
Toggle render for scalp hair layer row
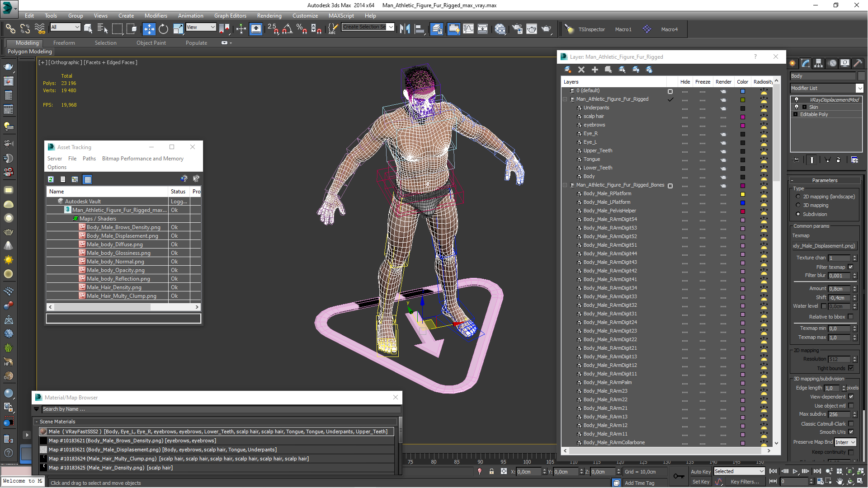coord(723,117)
